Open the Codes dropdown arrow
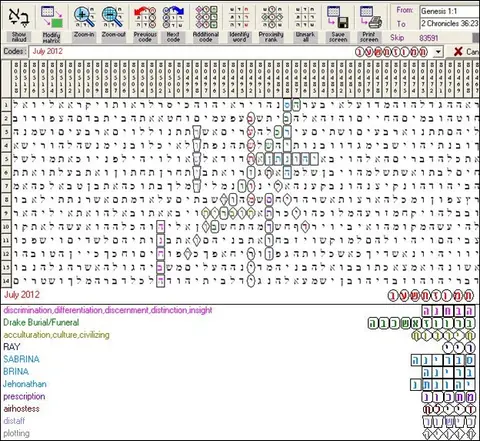This screenshot has height=441, width=480. click(438, 52)
